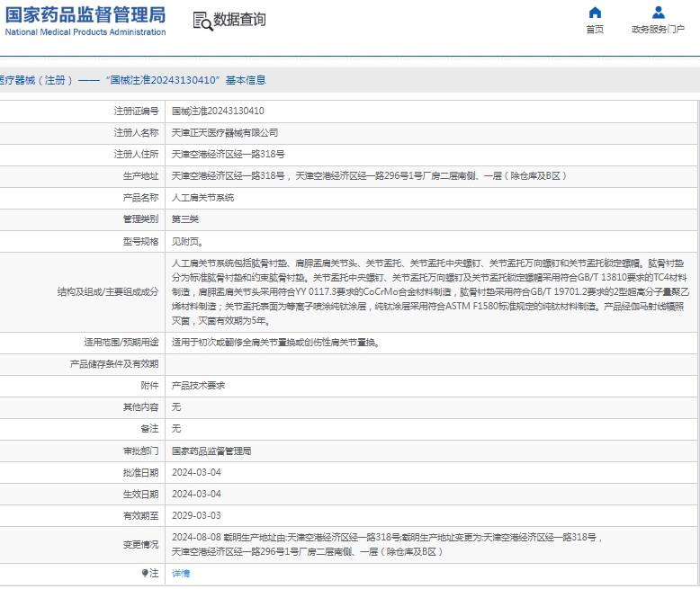
Task: Click the 适用范围/预期用途 label
Action: (x=121, y=343)
